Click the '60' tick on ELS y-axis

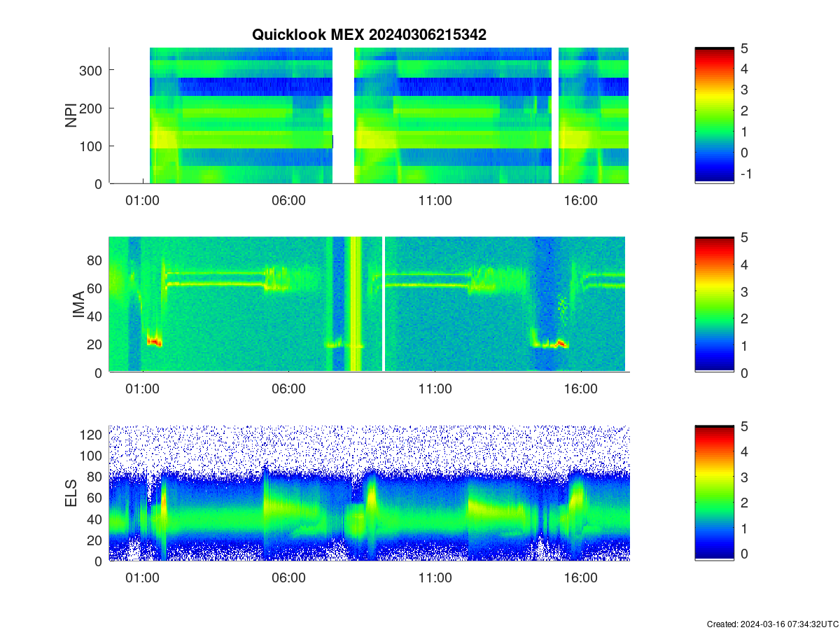pos(96,498)
